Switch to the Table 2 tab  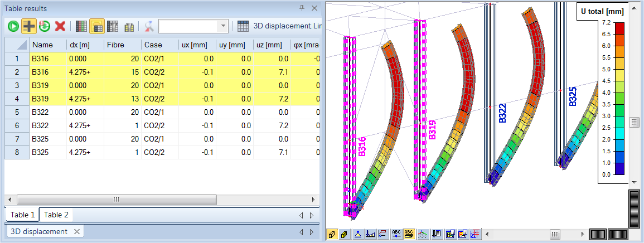click(x=56, y=215)
